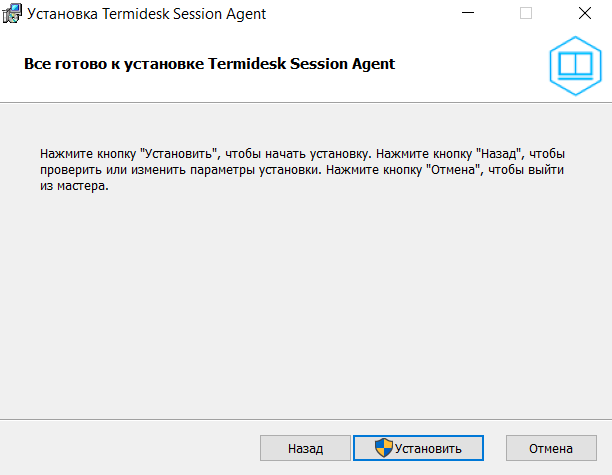The height and width of the screenshot is (475, 612).
Task: Click the words "из мастера" in last line
Action: [73, 187]
